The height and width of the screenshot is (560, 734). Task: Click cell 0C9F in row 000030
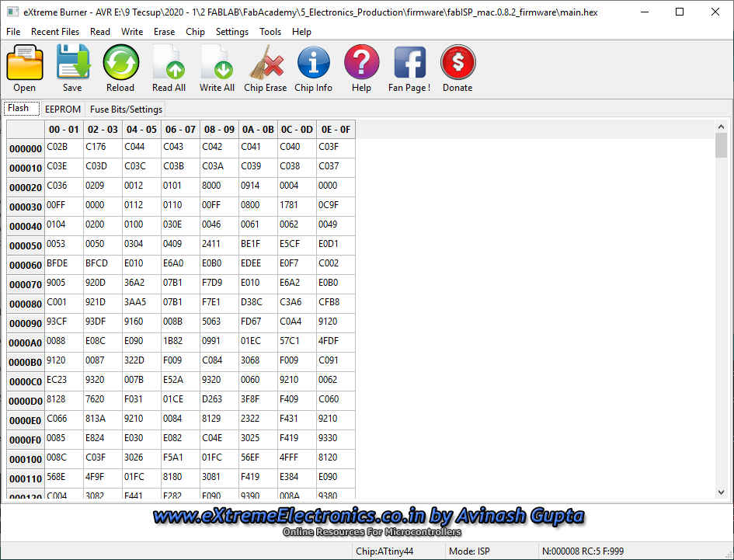click(x=336, y=207)
